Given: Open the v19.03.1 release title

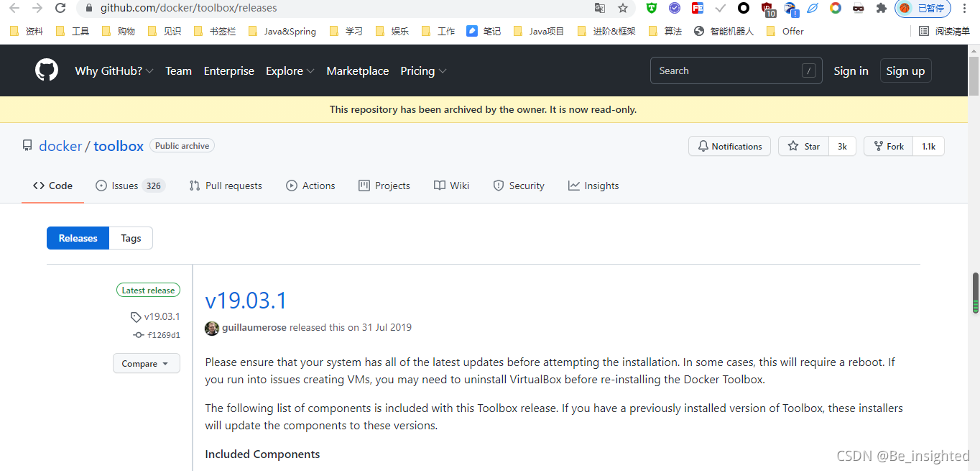Looking at the screenshot, I should 246,300.
